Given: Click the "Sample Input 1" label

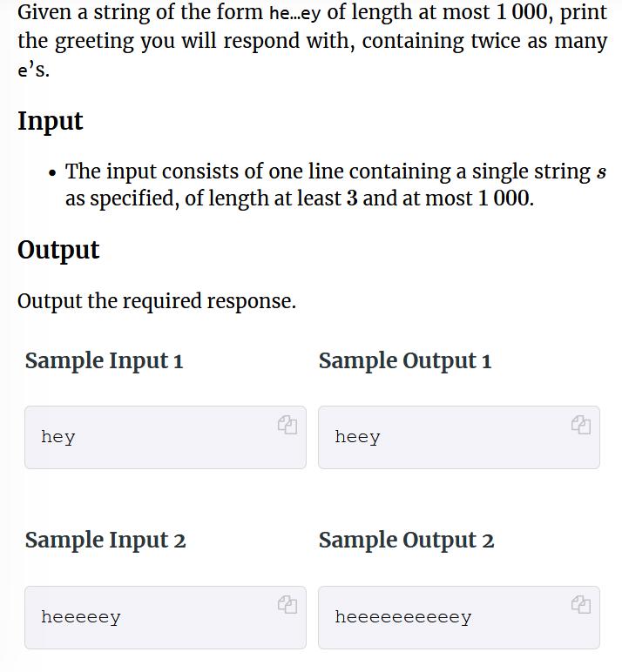Looking at the screenshot, I should coord(104,360).
